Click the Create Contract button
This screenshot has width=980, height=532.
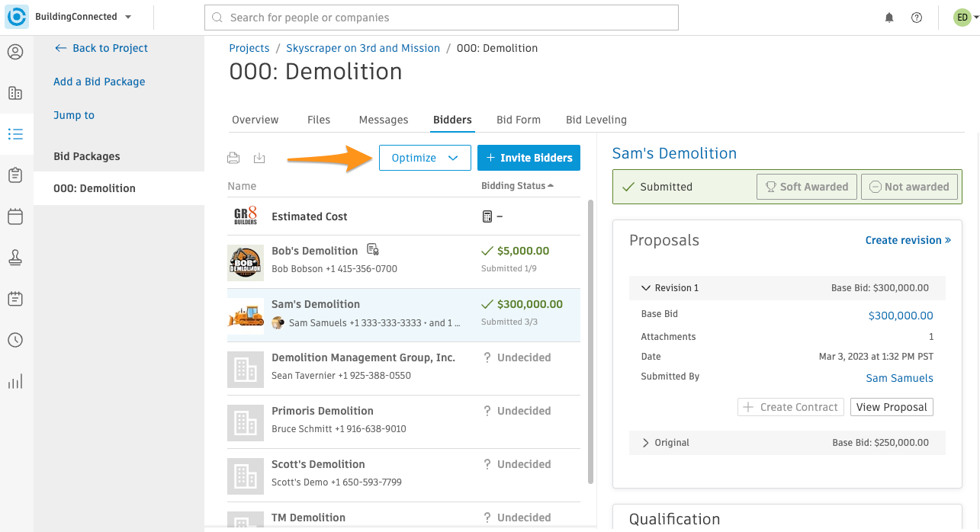(791, 407)
